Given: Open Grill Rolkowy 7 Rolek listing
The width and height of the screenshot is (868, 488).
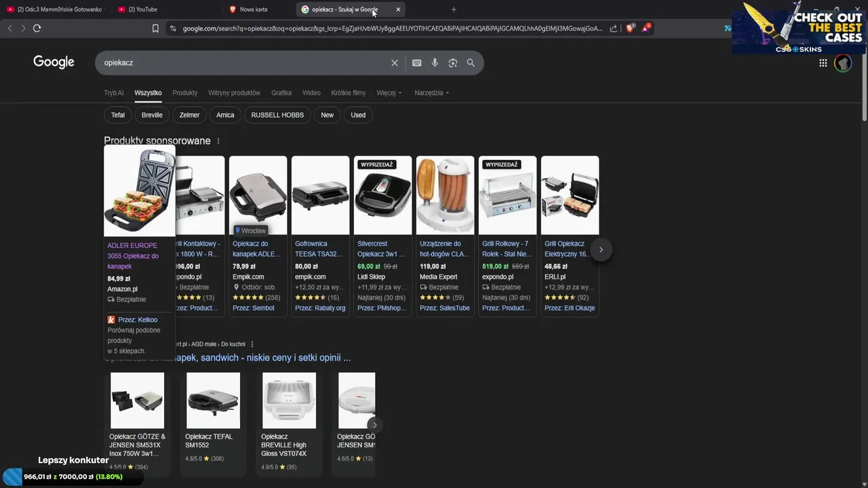Looking at the screenshot, I should (x=507, y=249).
